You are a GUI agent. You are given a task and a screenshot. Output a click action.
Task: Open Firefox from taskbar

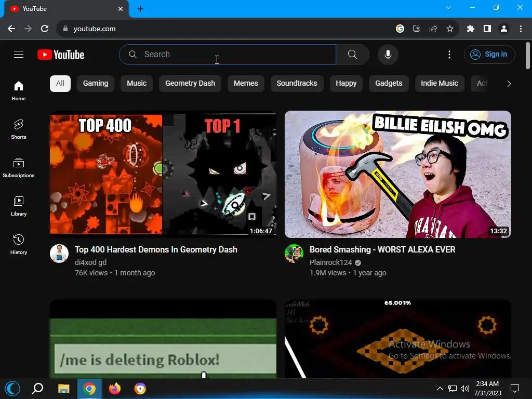115,389
